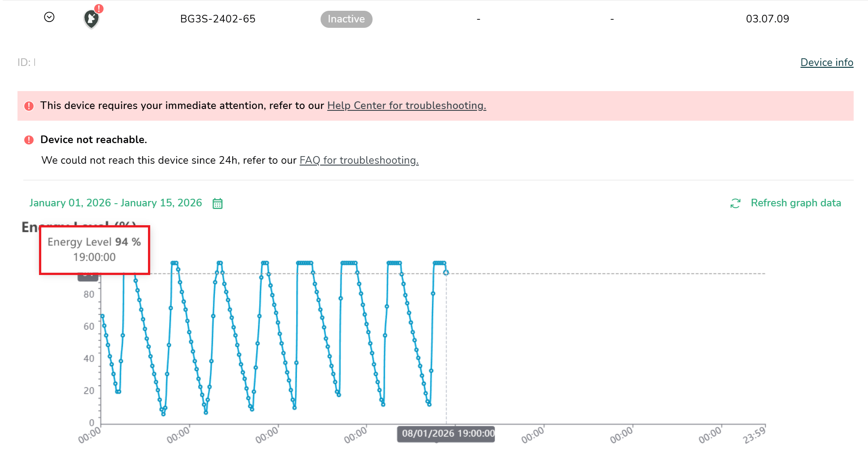Click the Inactive status badge
This screenshot has width=868, height=454.
(346, 19)
